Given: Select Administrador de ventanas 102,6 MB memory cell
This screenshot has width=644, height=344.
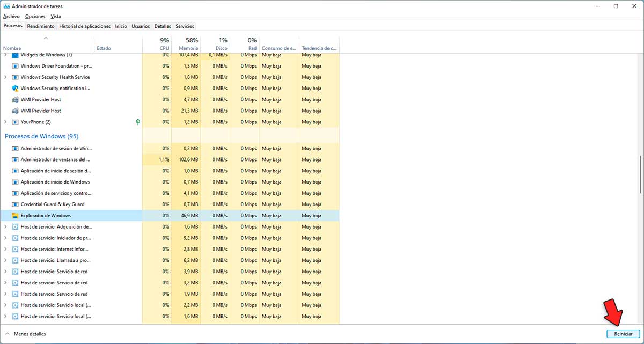Looking at the screenshot, I should coord(186,159).
